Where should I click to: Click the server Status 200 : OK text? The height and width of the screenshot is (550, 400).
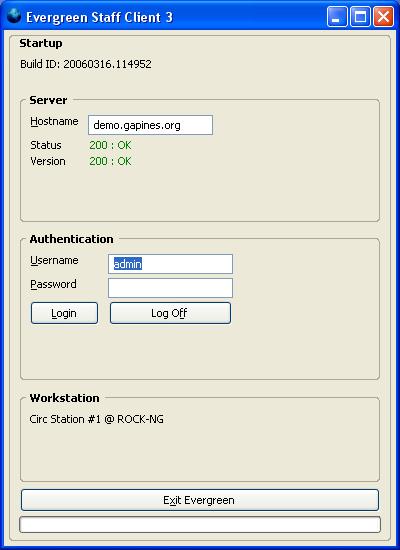110,145
